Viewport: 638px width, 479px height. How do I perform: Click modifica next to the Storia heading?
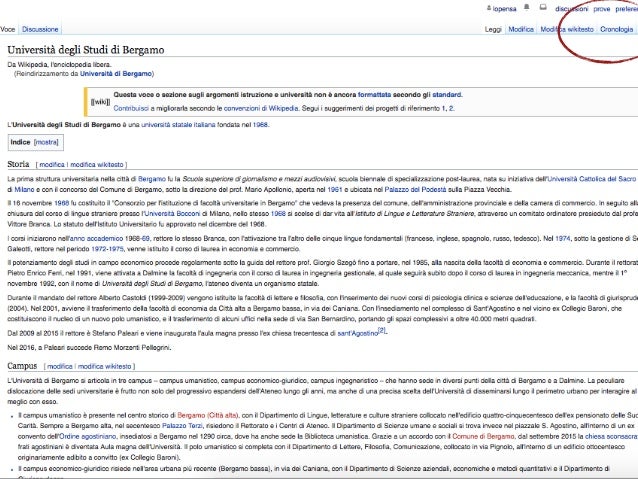(52, 164)
